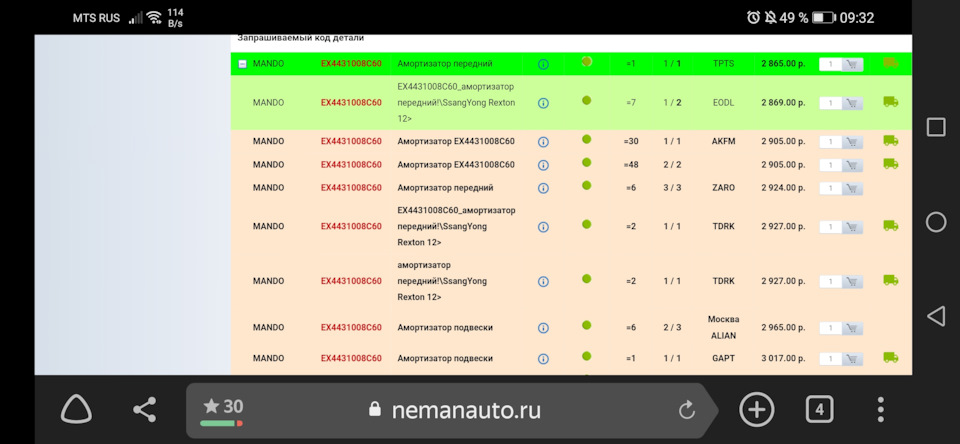
Task: Add the EODL 2 869.00 offer to cart
Action: (x=852, y=103)
